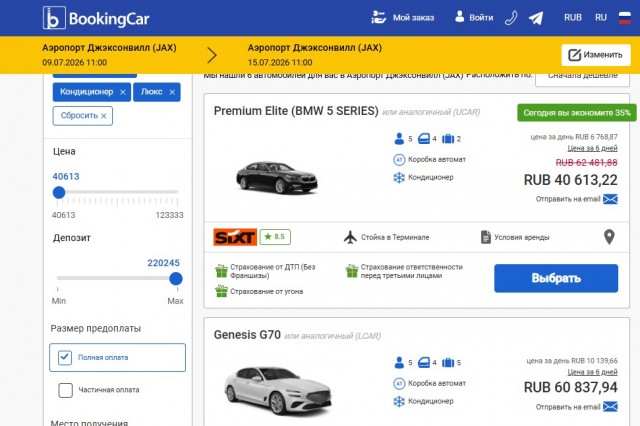Click the Genesis G70 title
The height and width of the screenshot is (426, 640).
(x=247, y=335)
